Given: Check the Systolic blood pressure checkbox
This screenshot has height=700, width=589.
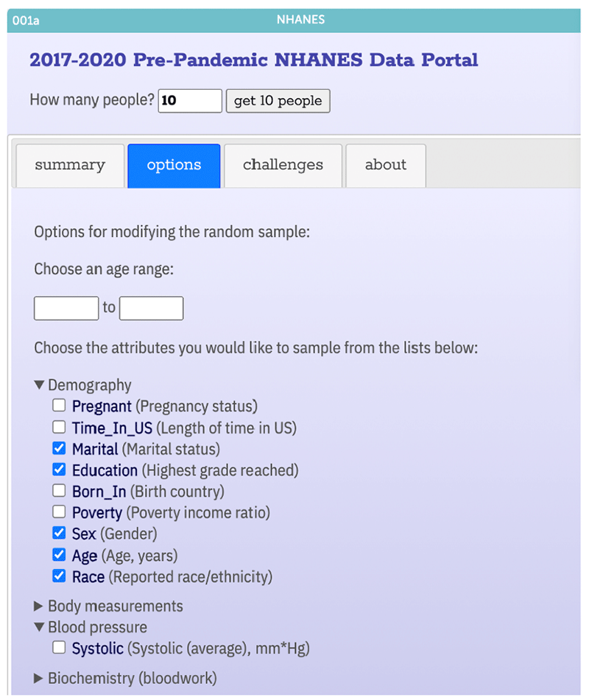Looking at the screenshot, I should (x=59, y=648).
